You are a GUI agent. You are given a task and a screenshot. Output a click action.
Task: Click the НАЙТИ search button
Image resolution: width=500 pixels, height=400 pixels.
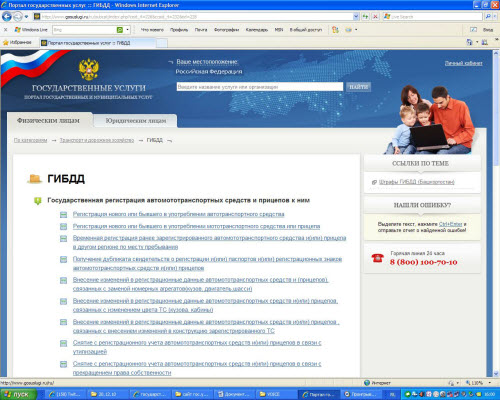tap(358, 87)
